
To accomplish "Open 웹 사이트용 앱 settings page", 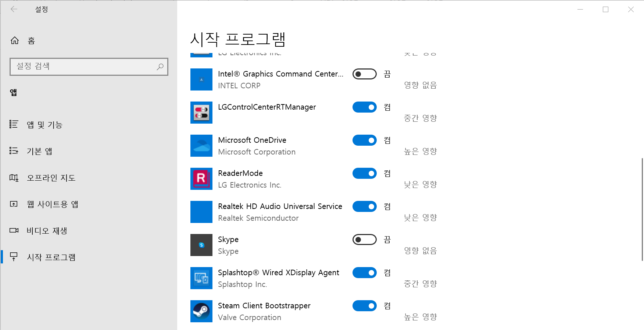I will 89,204.
